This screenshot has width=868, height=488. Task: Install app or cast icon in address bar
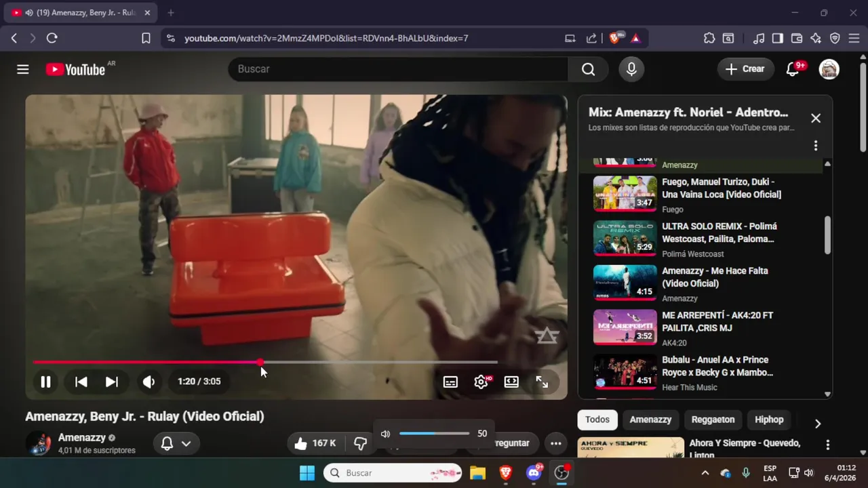[570, 39]
